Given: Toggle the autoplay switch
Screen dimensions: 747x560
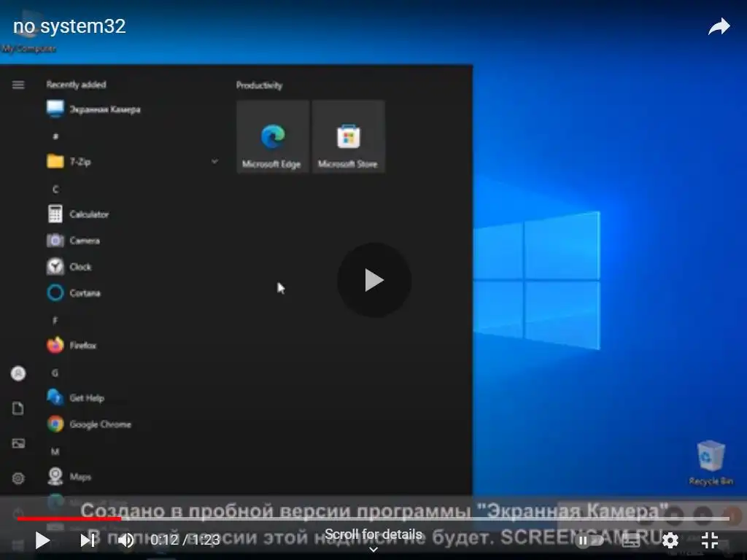Looking at the screenshot, I should coord(589,540).
